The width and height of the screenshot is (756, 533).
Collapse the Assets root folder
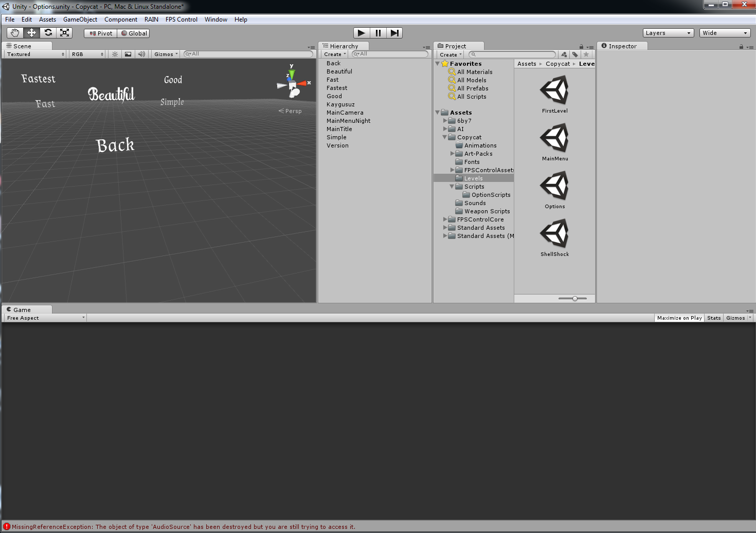point(438,112)
